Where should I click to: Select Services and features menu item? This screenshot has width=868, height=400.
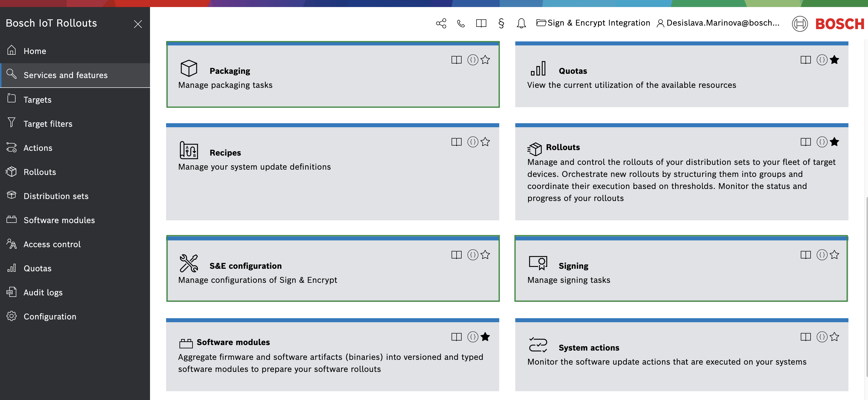coord(75,75)
